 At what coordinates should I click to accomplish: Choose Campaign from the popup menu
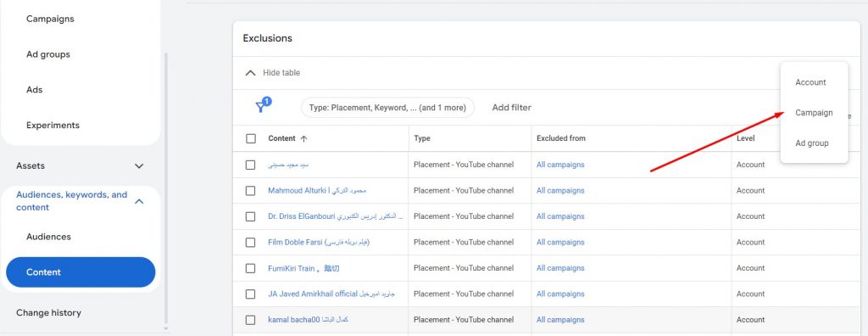pos(814,113)
